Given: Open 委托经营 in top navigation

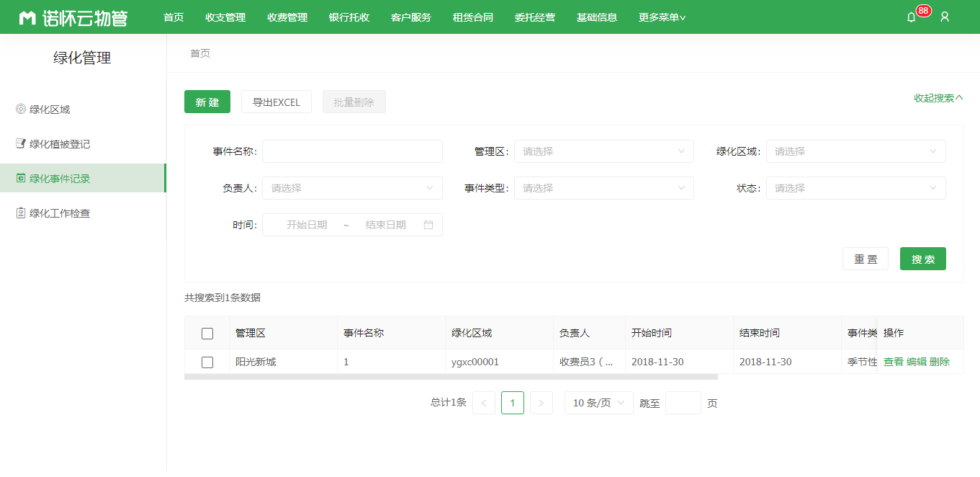Looking at the screenshot, I should coord(535,17).
